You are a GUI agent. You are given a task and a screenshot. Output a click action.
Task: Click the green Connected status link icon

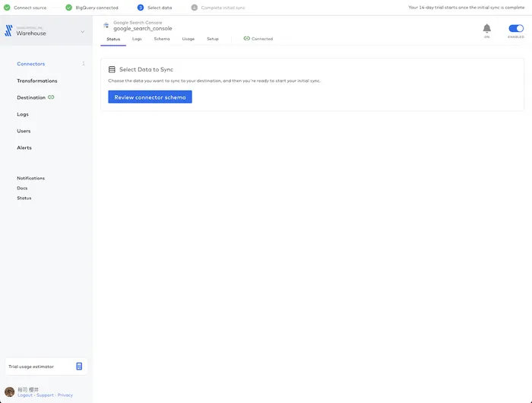pos(247,38)
